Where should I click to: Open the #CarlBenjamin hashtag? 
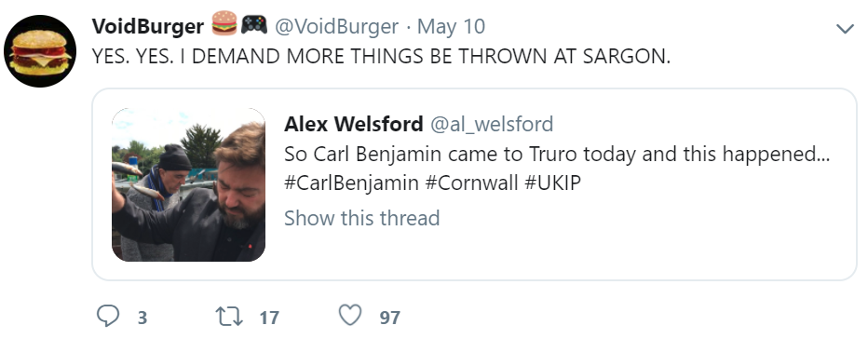point(351,183)
